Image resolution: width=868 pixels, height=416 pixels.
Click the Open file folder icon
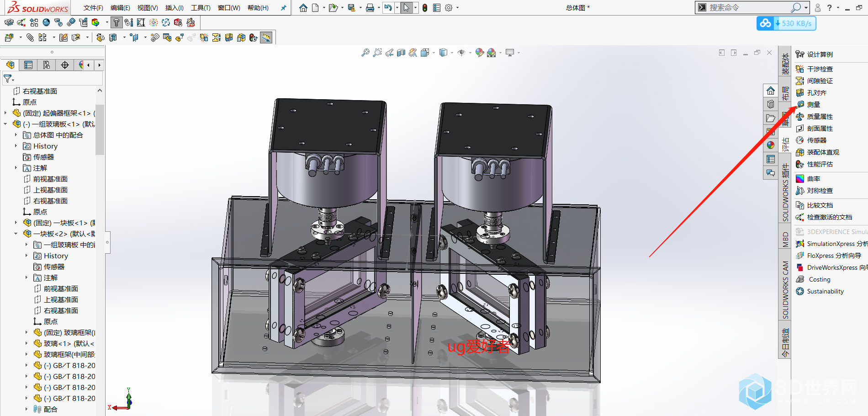click(333, 8)
